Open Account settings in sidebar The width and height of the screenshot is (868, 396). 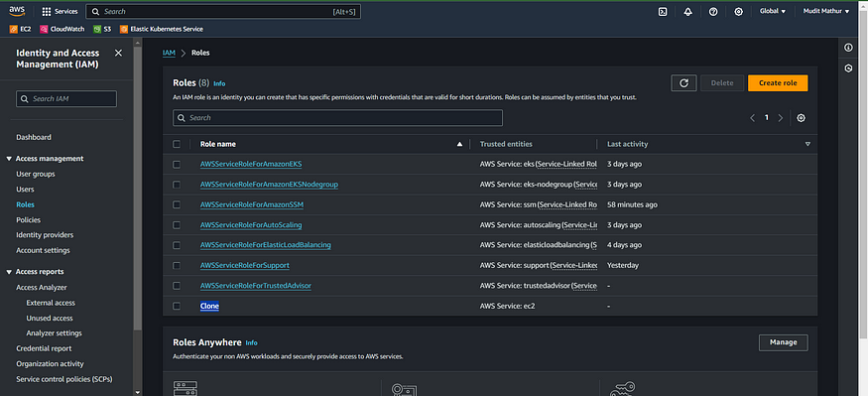tap(44, 250)
